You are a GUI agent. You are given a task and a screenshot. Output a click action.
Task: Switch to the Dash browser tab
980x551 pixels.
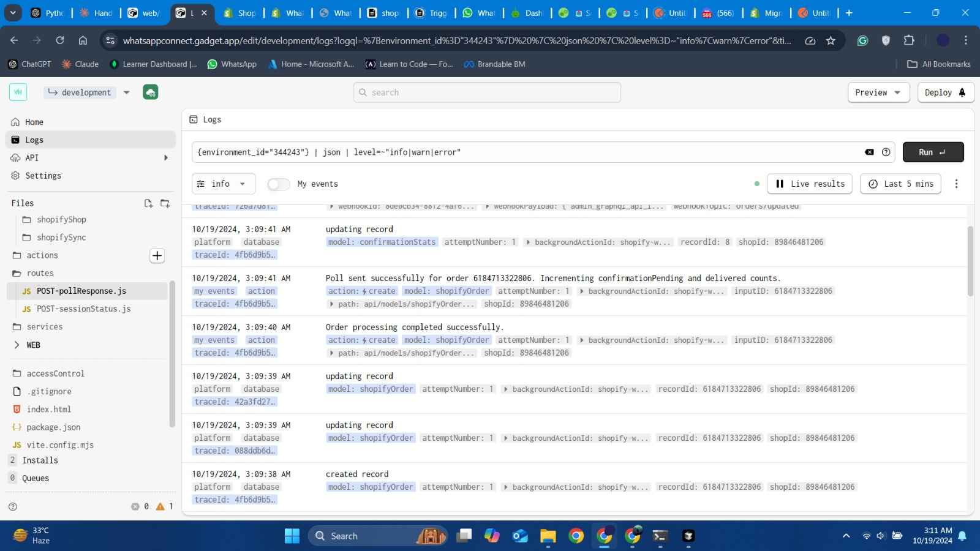(527, 13)
